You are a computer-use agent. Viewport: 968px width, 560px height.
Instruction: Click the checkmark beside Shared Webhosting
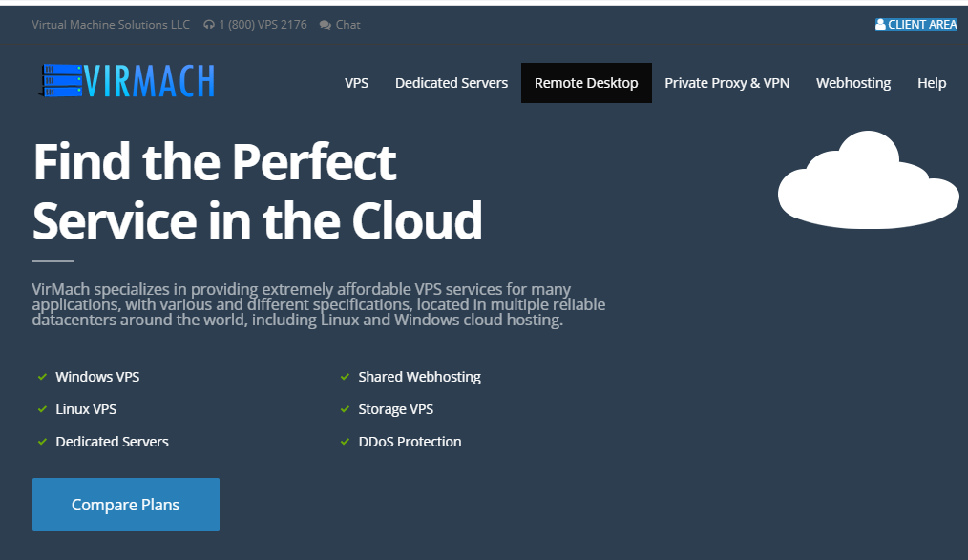(x=345, y=377)
